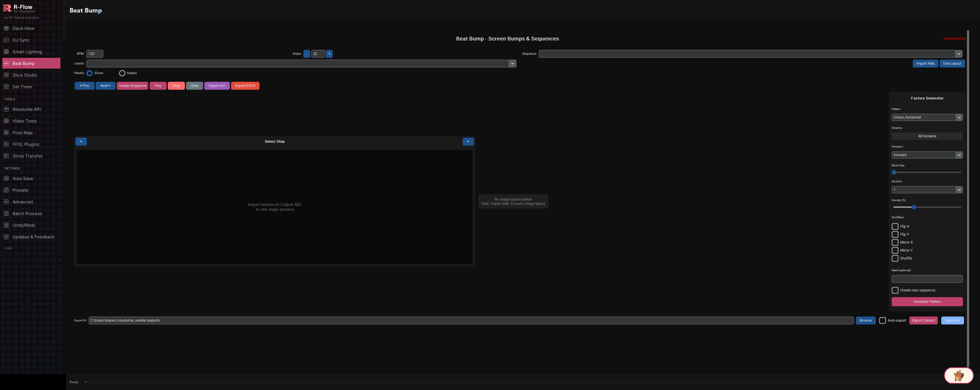Click the Density slider handle

(x=913, y=207)
